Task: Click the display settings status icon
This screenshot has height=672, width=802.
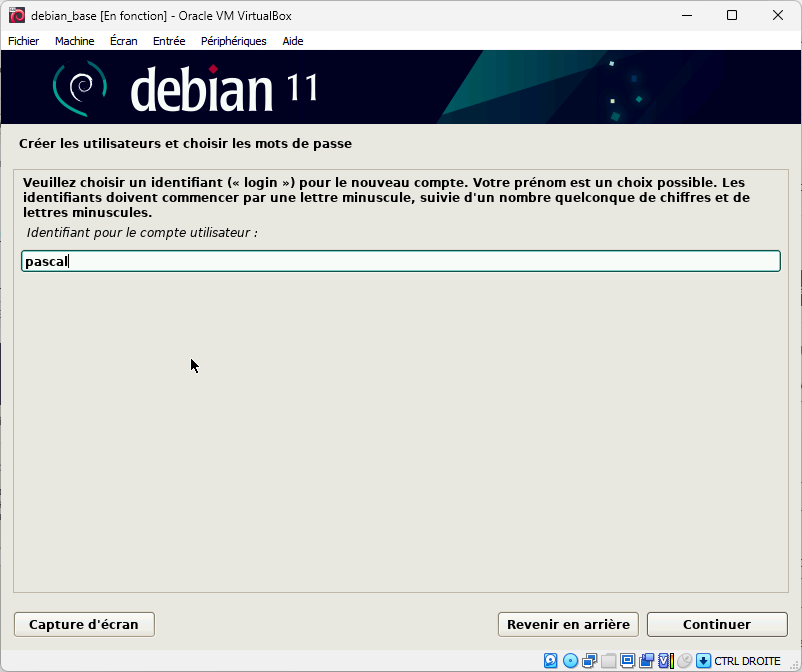Action: coord(628,661)
